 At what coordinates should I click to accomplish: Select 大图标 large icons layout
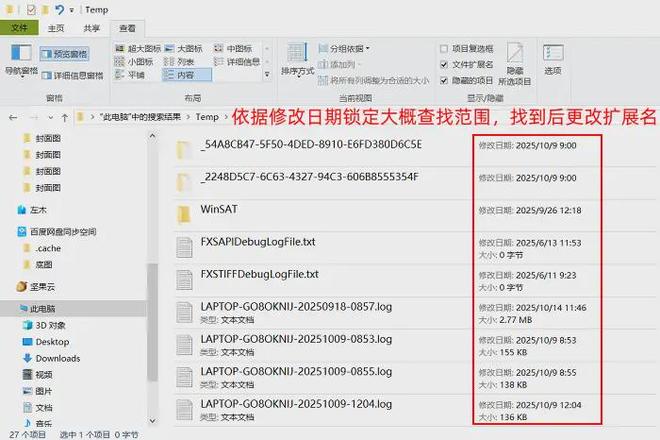click(184, 48)
